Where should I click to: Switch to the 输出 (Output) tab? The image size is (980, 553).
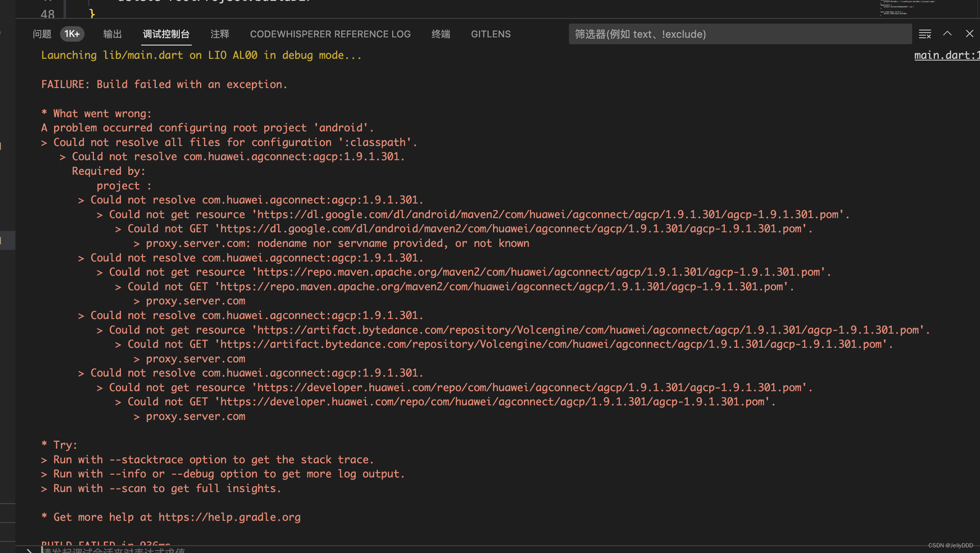[x=112, y=34]
